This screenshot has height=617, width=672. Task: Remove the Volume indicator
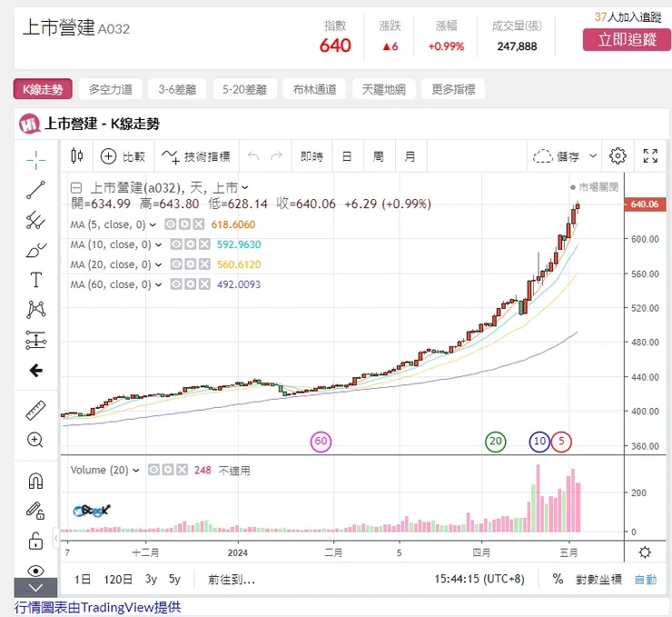183,470
